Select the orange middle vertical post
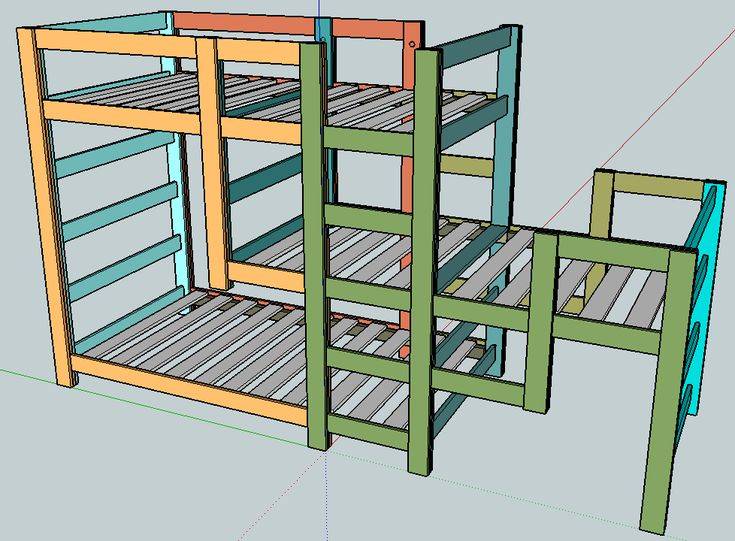 tap(214, 164)
